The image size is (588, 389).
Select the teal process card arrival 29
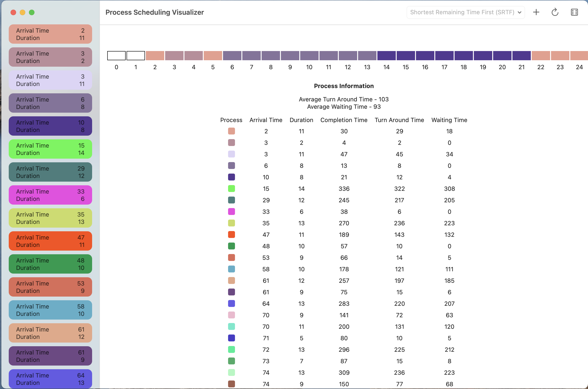click(x=50, y=172)
